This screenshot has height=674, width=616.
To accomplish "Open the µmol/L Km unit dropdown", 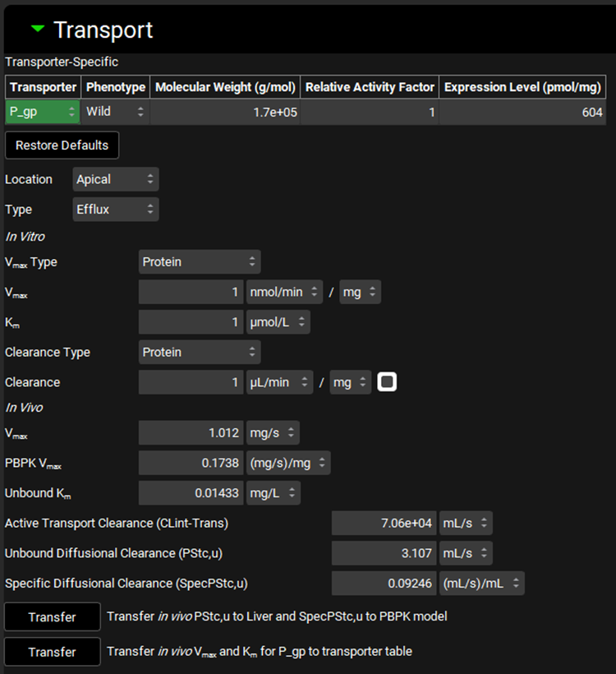I will coord(278,322).
